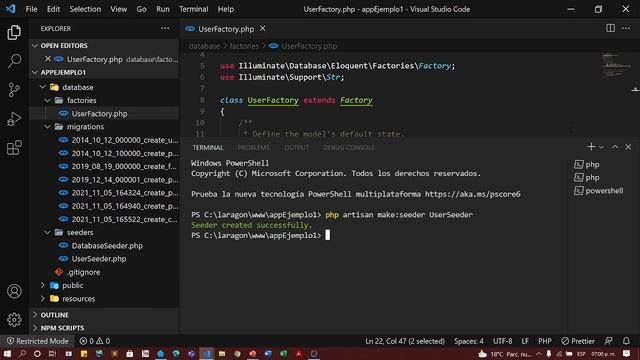Close the UserFactory.php editor tab
Screen dimensions: 640x360
click(262, 29)
